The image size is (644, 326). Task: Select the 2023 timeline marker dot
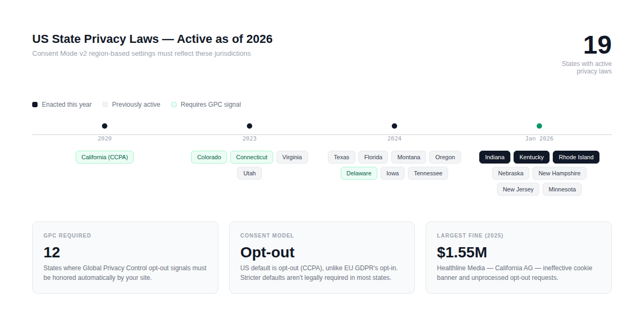point(250,126)
